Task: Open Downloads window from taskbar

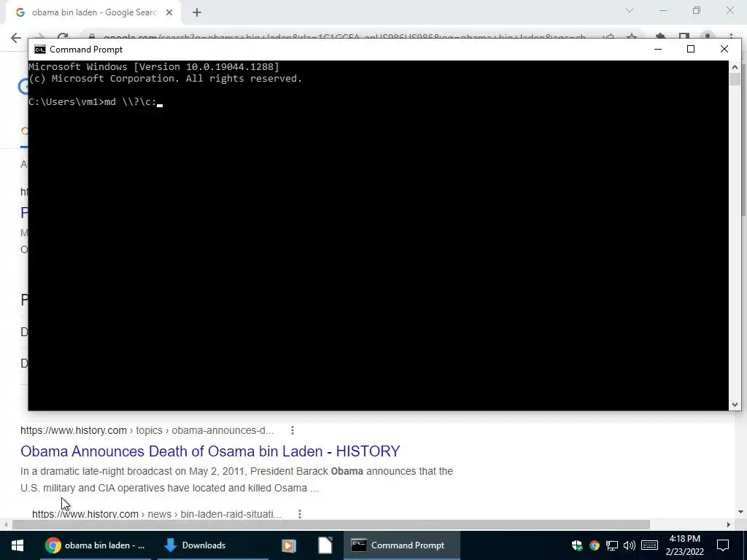Action: [212, 545]
